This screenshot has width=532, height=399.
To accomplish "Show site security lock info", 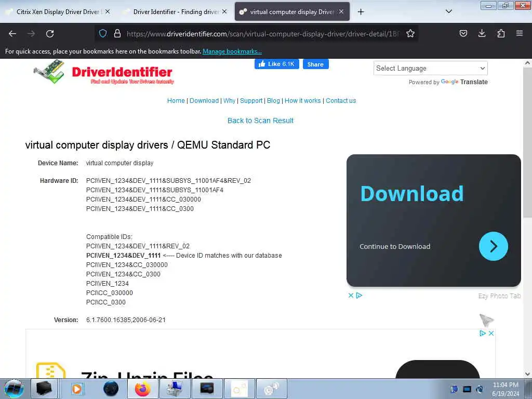I will (117, 33).
